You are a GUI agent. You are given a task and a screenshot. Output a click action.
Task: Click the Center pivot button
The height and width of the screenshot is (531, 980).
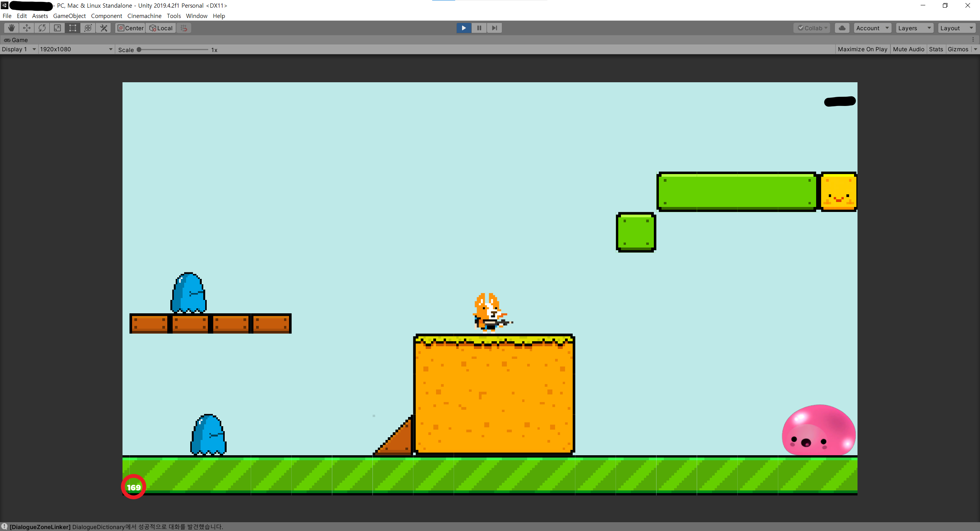click(130, 28)
